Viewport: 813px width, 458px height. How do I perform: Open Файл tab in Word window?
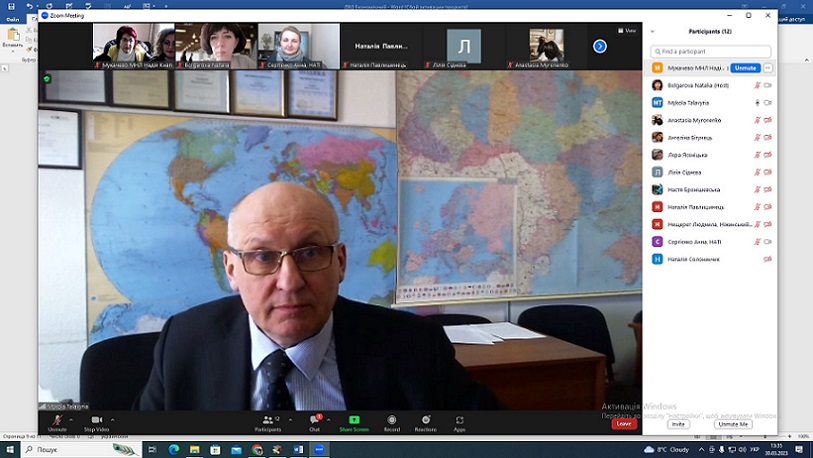13,19
